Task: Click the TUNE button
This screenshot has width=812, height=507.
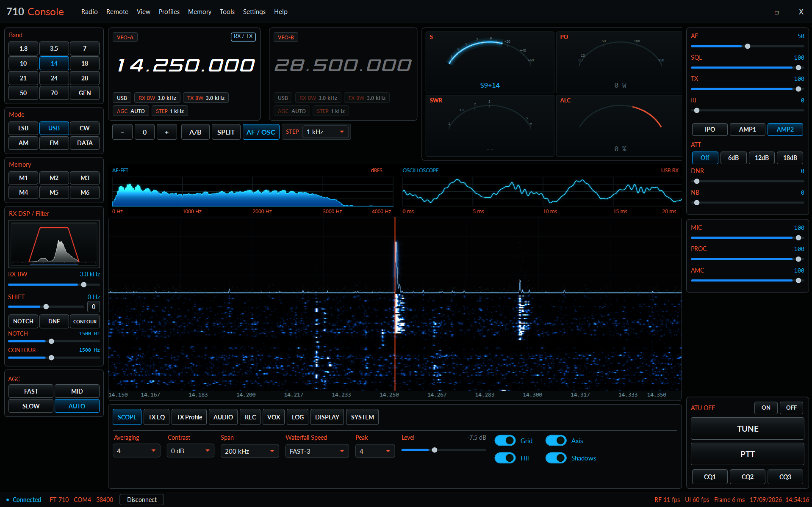Action: [x=748, y=429]
